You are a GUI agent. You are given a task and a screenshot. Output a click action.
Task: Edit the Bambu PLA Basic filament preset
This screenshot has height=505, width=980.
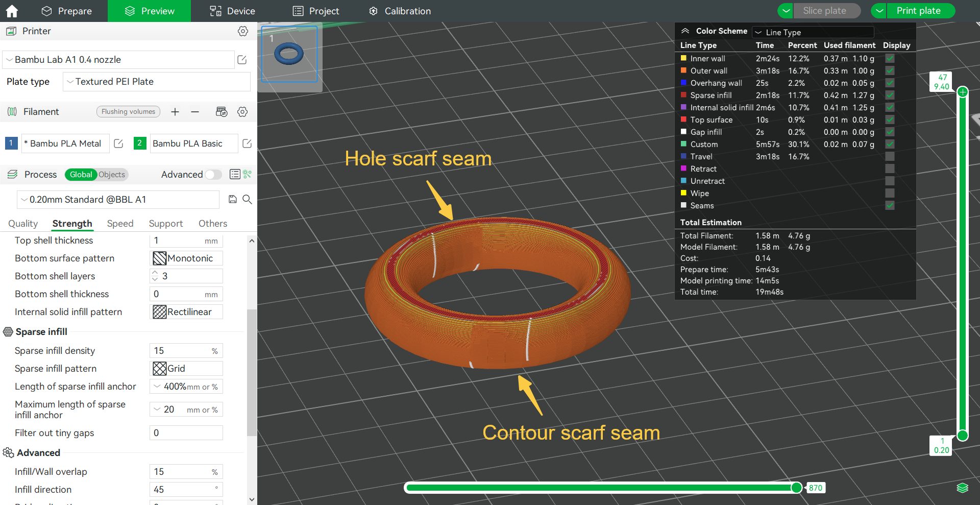pos(247,143)
